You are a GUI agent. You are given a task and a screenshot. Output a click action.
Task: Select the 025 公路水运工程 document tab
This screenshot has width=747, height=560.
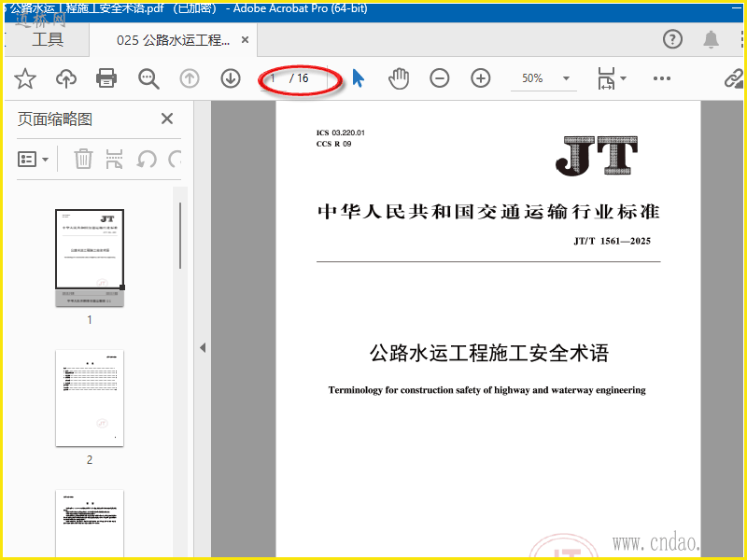[174, 40]
